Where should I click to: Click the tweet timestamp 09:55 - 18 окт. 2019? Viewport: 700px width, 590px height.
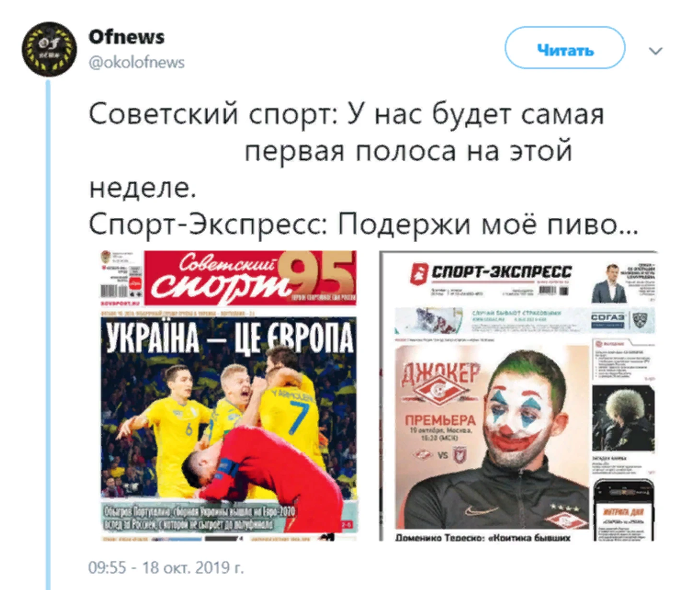point(166,567)
